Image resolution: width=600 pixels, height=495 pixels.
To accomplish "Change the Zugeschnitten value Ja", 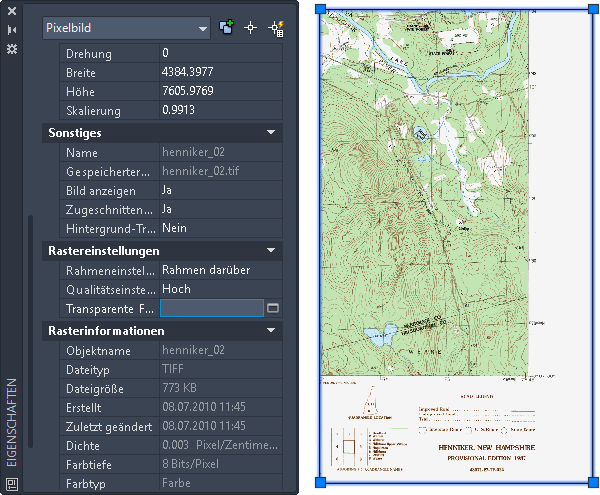I will (221, 209).
